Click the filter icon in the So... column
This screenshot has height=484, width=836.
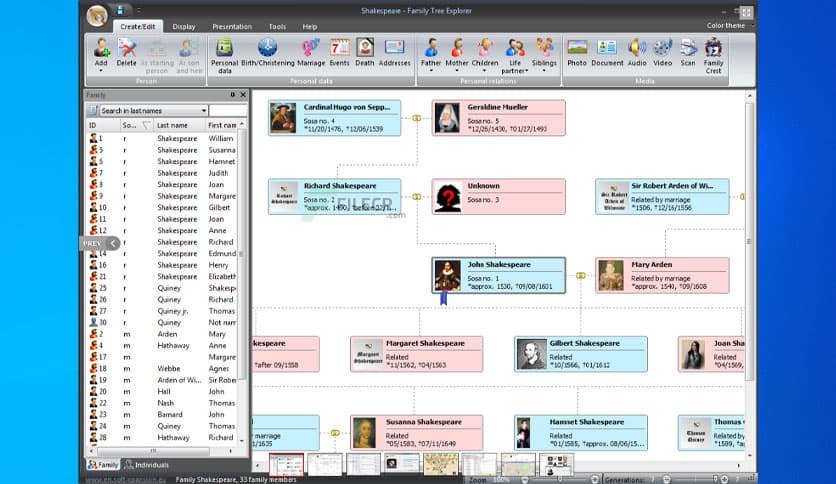(x=146, y=125)
